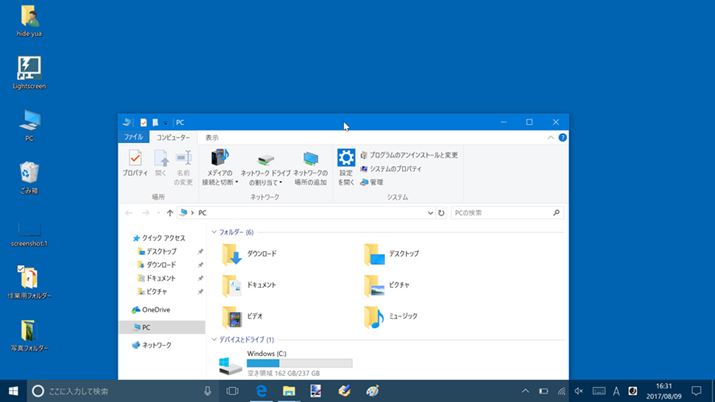
Task: Click the ネットワークの場所の追加 icon
Action: click(x=310, y=159)
